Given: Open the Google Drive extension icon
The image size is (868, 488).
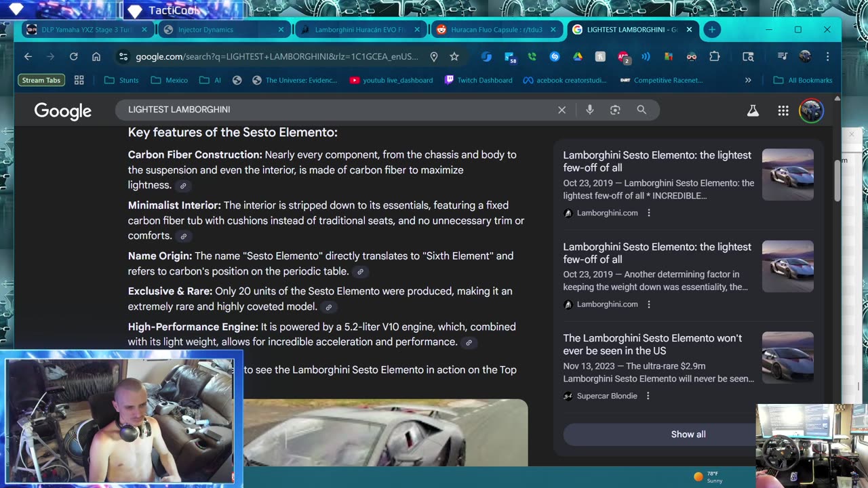Looking at the screenshot, I should (x=578, y=57).
